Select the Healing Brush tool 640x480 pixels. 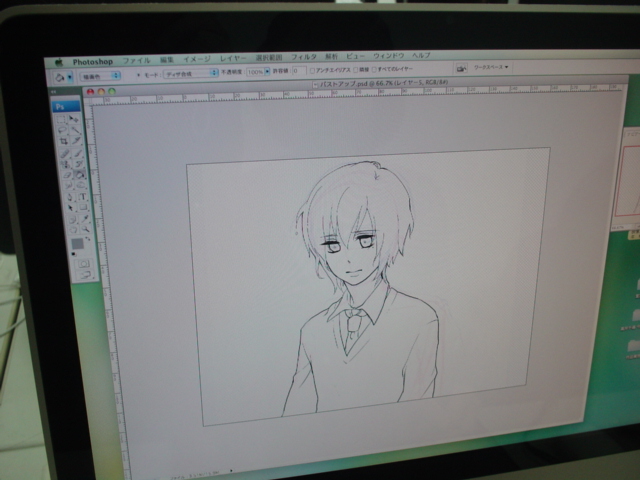[x=64, y=153]
